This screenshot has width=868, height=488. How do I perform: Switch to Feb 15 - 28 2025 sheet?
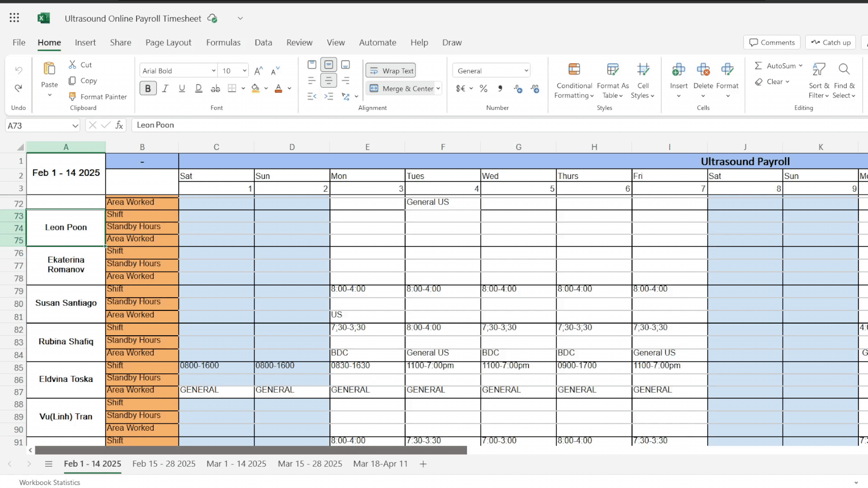coord(164,464)
